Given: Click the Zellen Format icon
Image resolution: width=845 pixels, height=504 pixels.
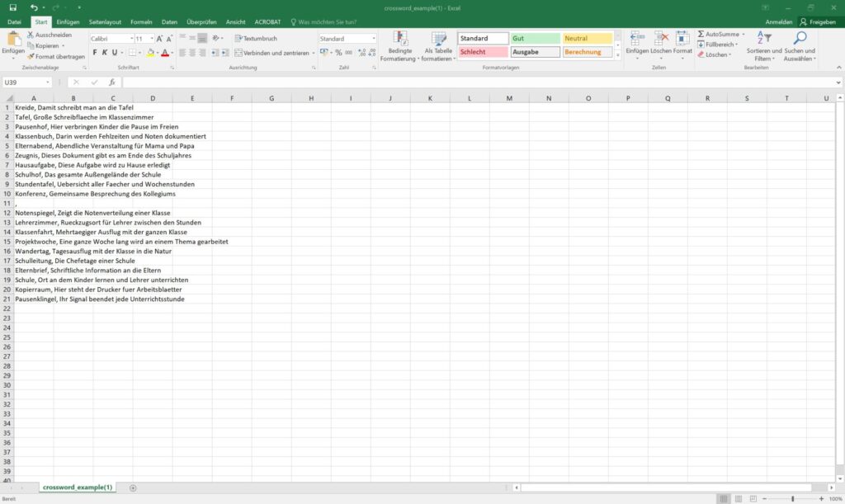Looking at the screenshot, I should (682, 38).
